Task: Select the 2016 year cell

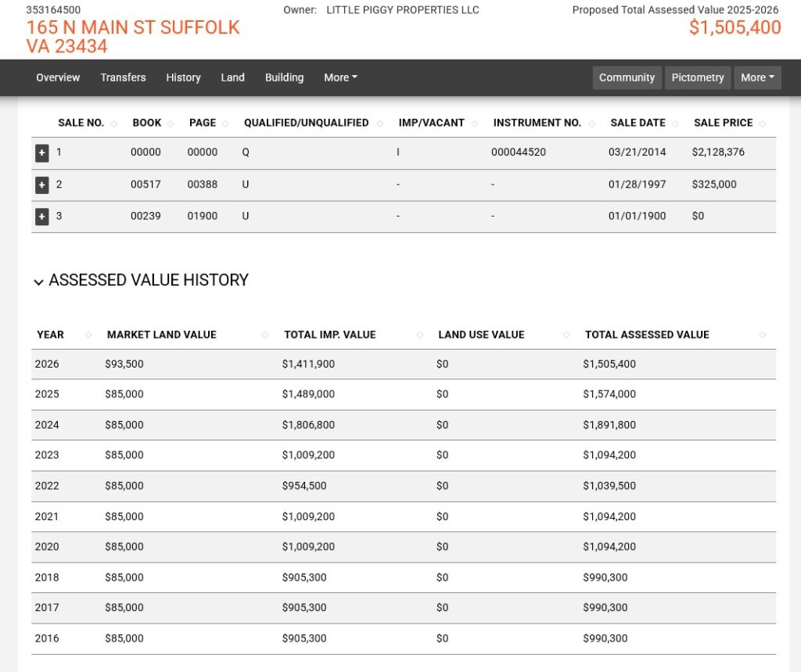Action: 47,638
